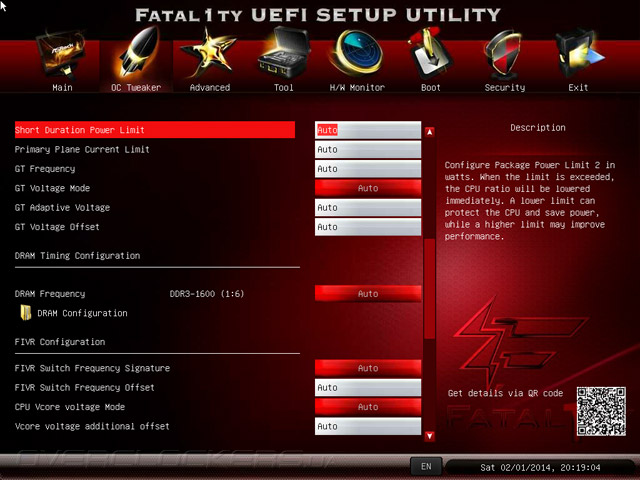Click FIVR Switch Frequency Offset value field

tap(368, 387)
